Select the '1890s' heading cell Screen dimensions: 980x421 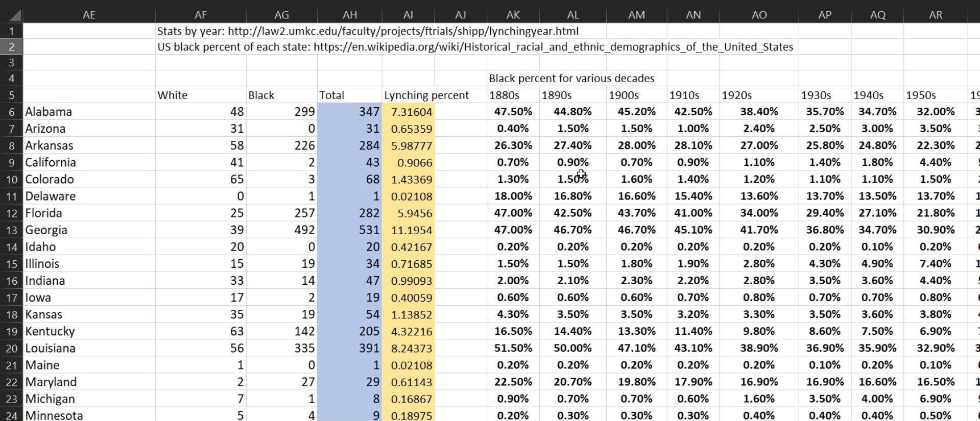[573, 95]
